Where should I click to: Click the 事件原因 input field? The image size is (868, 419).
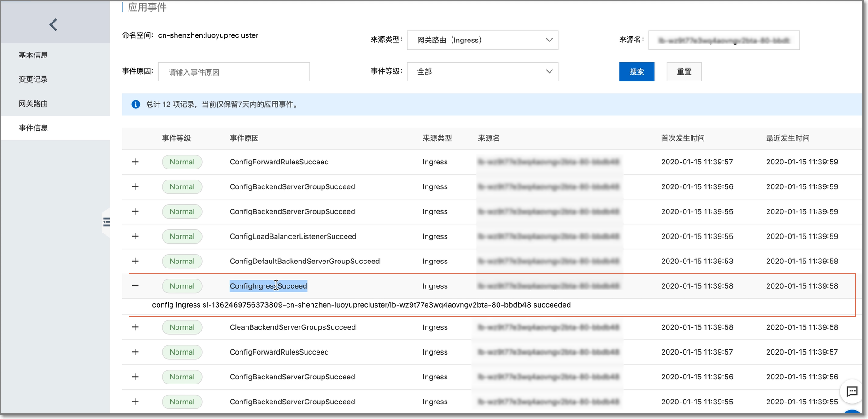234,72
